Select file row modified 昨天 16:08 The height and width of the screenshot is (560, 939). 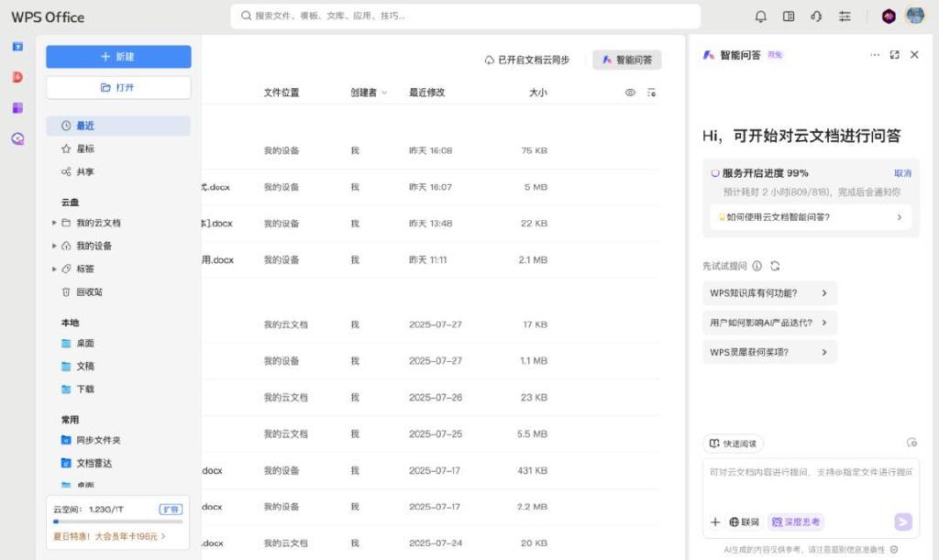[431, 150]
